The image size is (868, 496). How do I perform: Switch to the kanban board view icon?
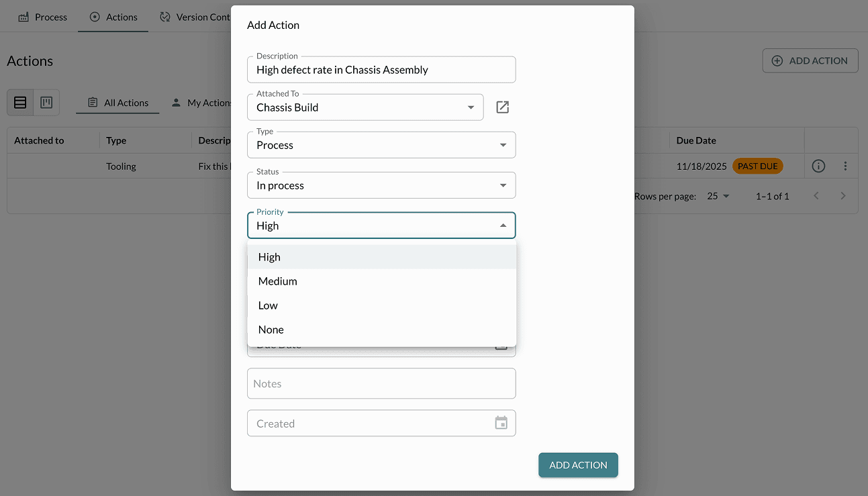point(46,102)
